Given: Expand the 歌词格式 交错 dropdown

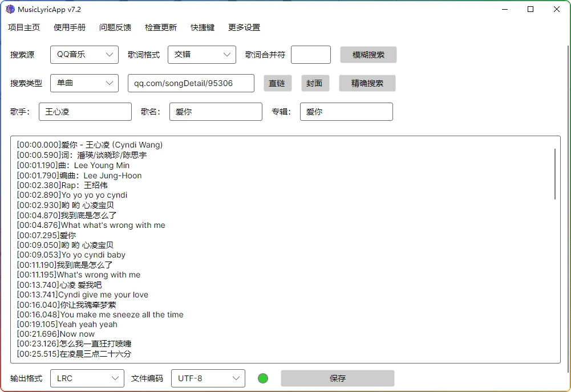Looking at the screenshot, I should click(x=202, y=55).
